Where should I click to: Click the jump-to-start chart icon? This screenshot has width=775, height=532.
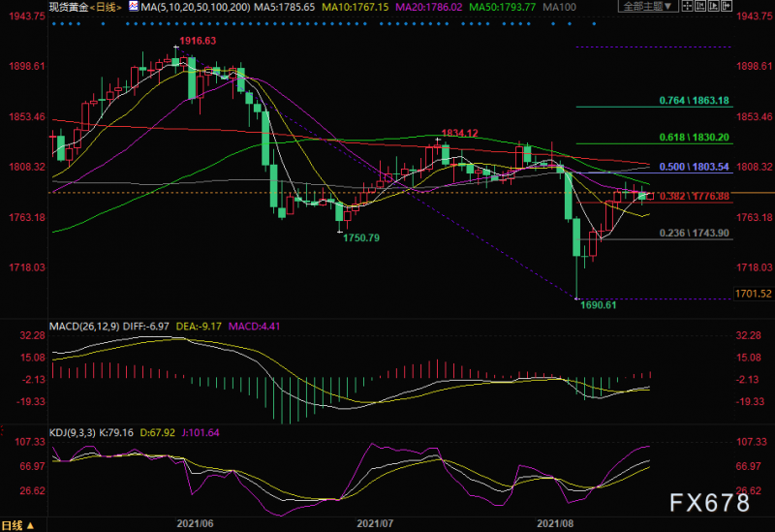[700, 6]
